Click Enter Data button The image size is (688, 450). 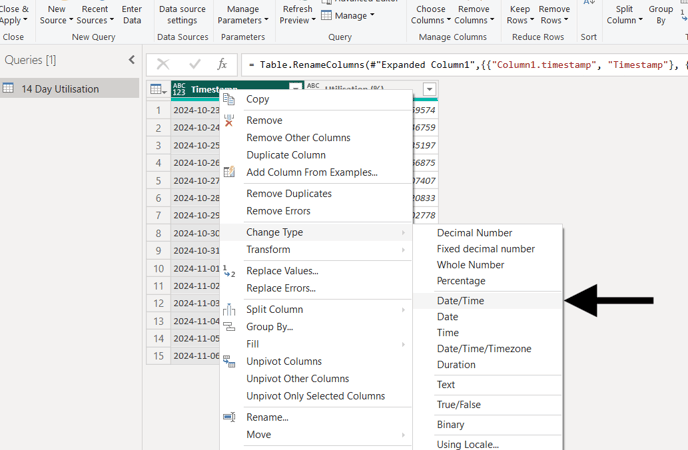pos(132,14)
